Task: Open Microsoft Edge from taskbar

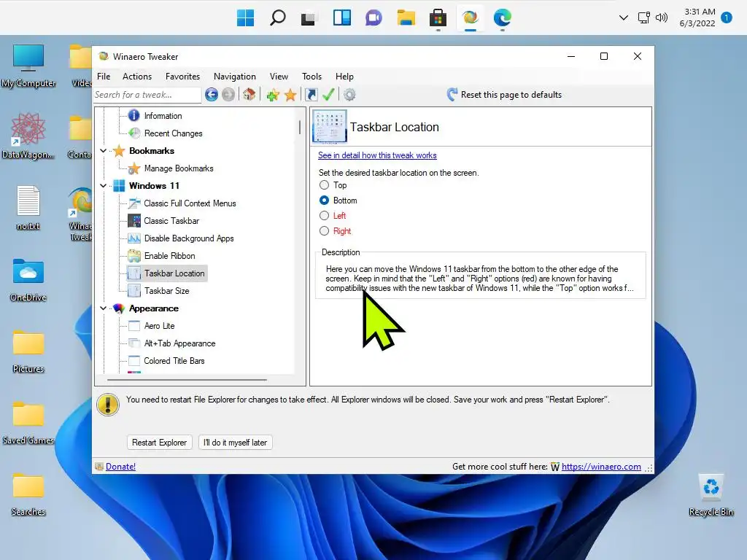Action: [x=502, y=18]
